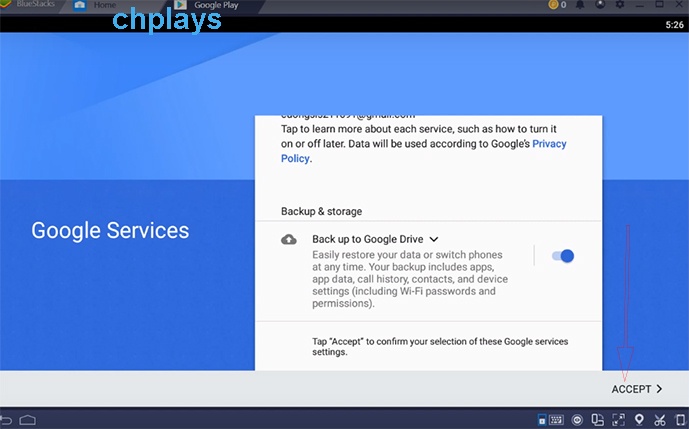Tap the ACCEPT button

pyautogui.click(x=637, y=389)
